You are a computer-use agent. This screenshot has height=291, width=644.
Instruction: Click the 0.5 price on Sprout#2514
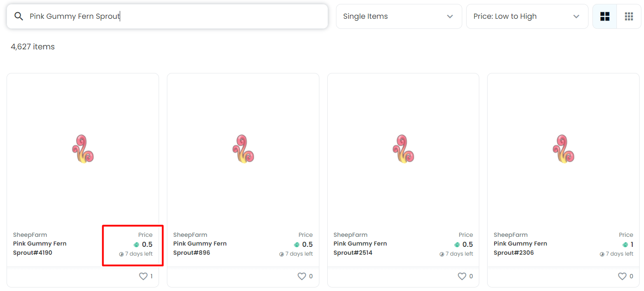468,244
